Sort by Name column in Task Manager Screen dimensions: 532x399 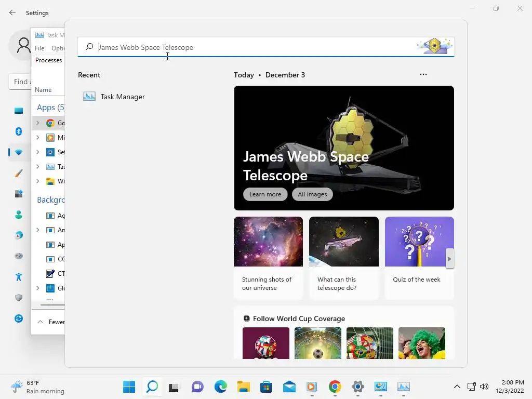tap(43, 89)
